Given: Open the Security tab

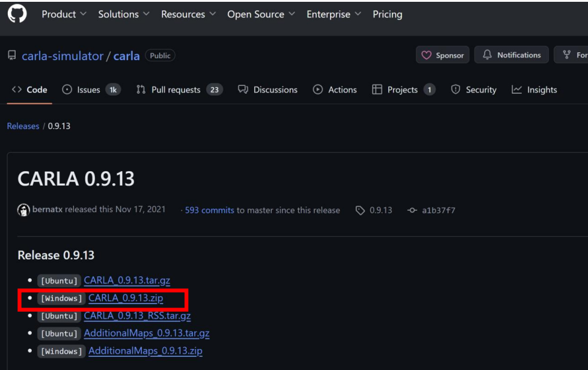Looking at the screenshot, I should 473,89.
